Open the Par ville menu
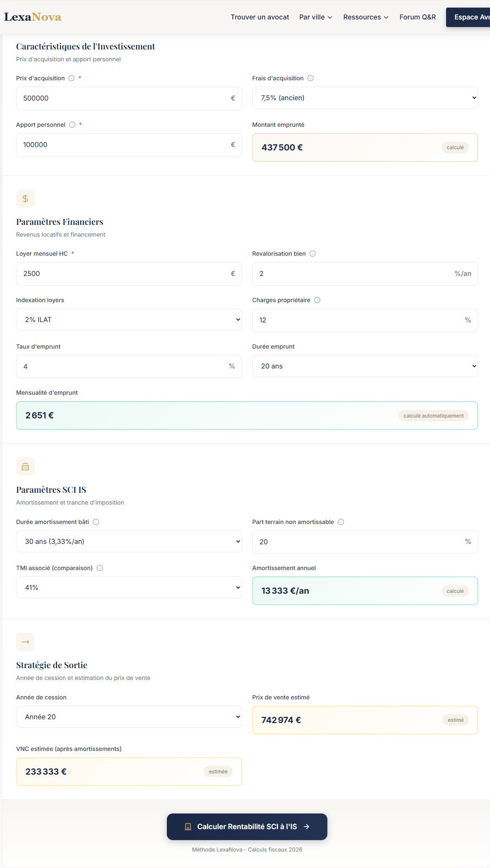 [316, 17]
